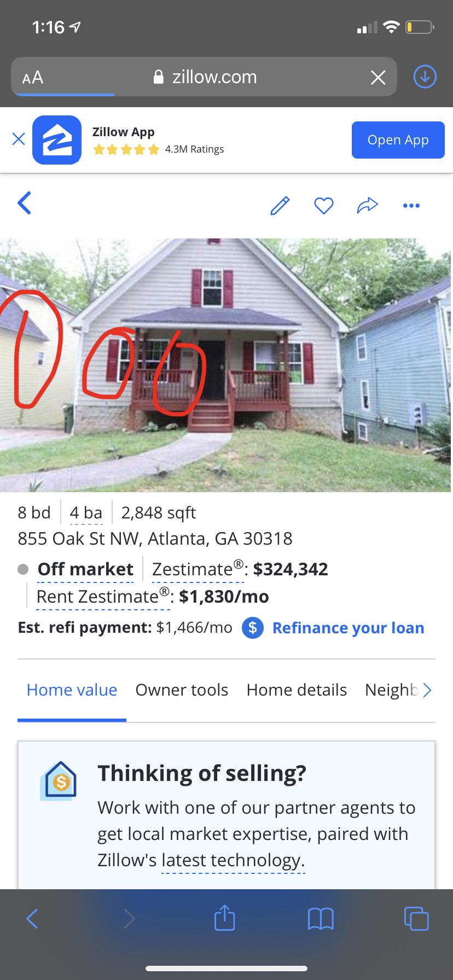Save home with the heart icon
Screen dimensions: 453x980
324,206
